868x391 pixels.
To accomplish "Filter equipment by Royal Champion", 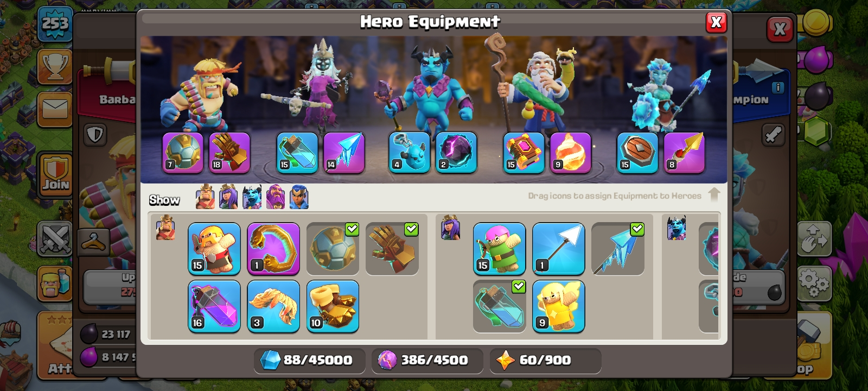I will point(299,197).
